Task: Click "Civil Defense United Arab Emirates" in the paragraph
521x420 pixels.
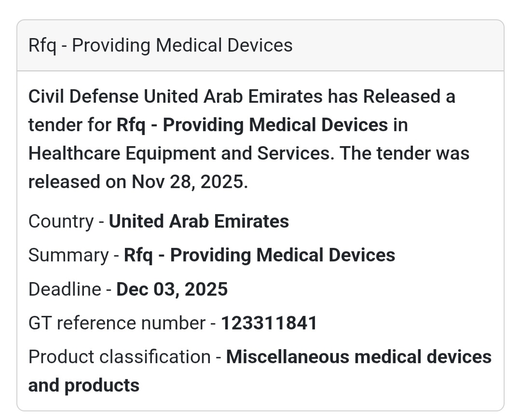Action: tap(175, 96)
